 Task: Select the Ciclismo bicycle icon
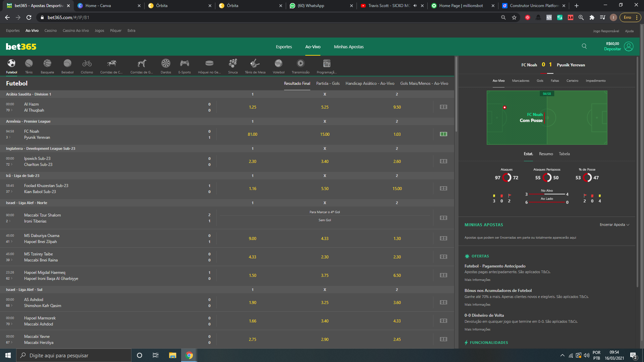point(87,63)
